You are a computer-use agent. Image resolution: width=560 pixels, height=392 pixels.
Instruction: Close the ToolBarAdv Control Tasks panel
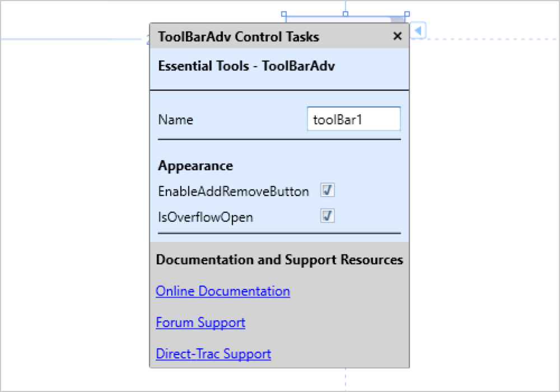click(398, 36)
